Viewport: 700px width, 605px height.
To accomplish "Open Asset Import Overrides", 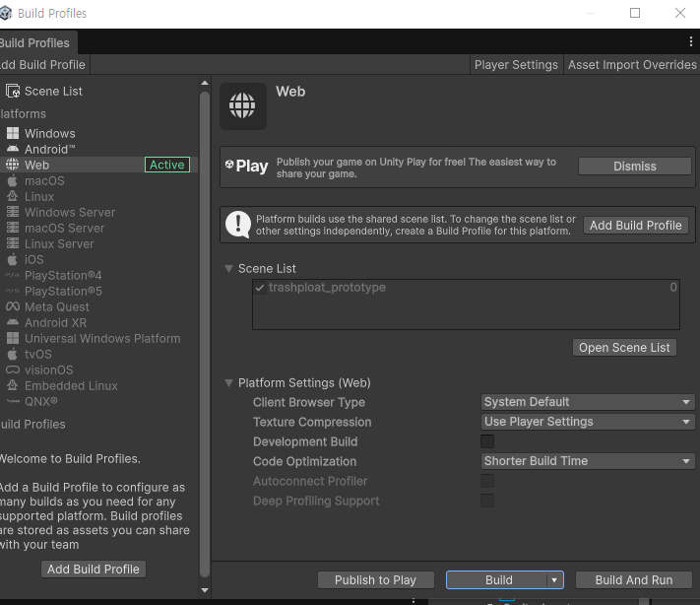I will [632, 65].
